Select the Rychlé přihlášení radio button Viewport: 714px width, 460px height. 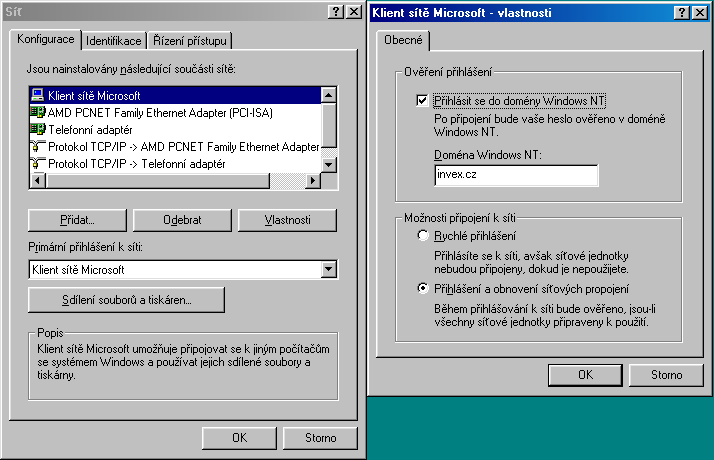click(x=423, y=235)
